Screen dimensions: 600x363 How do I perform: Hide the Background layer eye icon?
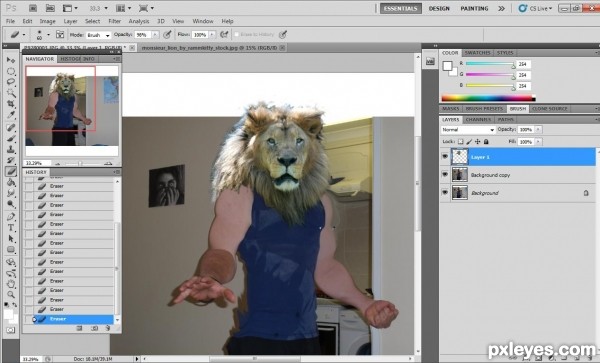(x=445, y=192)
